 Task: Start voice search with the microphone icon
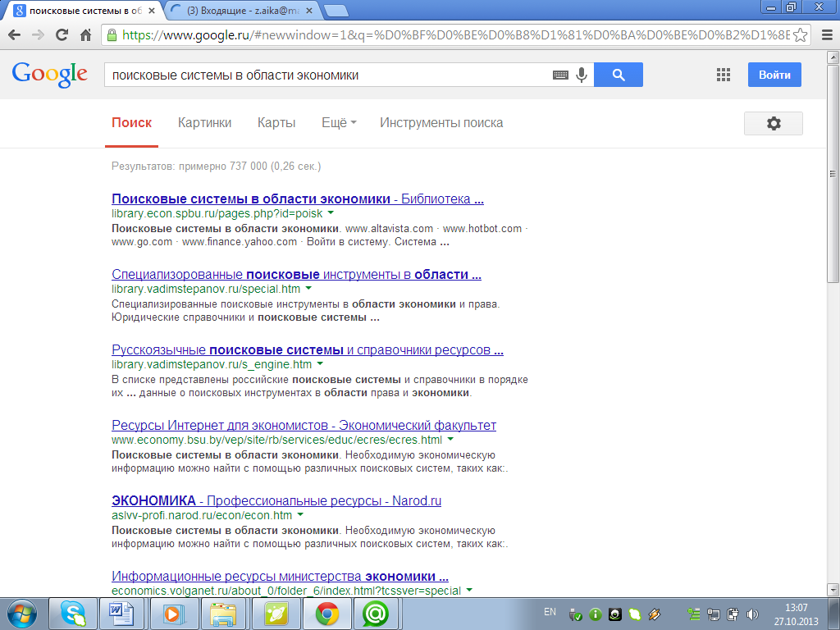point(582,75)
